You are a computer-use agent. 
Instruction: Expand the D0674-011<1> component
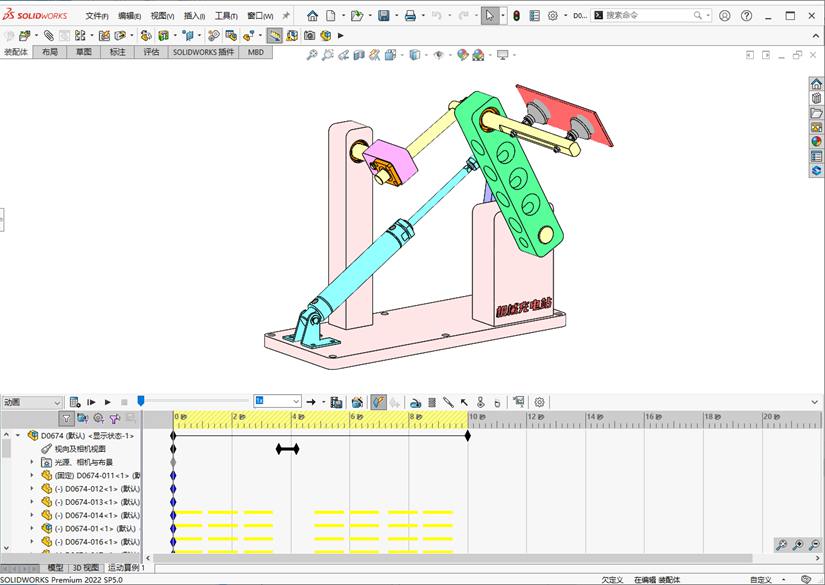click(32, 476)
